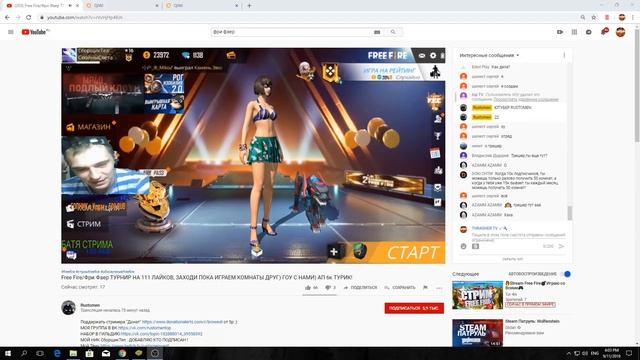Send the chat message with arrow icon

click(x=561, y=246)
